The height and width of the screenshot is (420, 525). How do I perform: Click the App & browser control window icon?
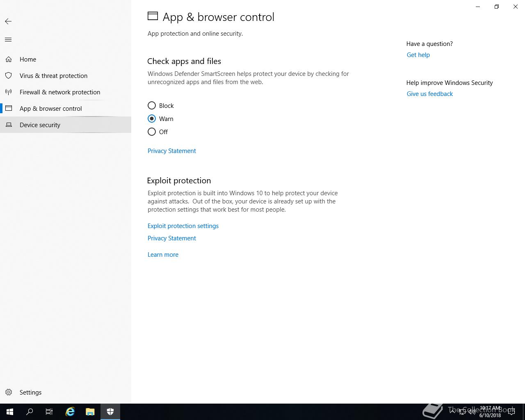pyautogui.click(x=9, y=109)
